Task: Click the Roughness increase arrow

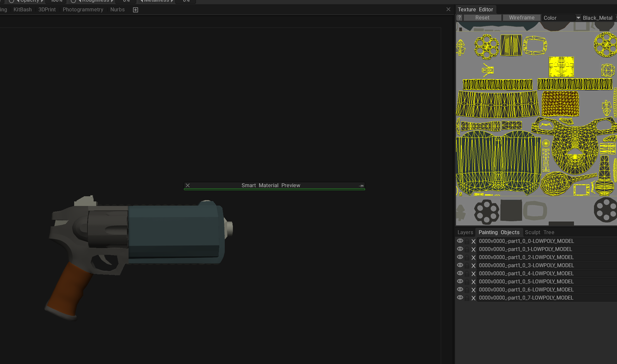Action: 112,1
